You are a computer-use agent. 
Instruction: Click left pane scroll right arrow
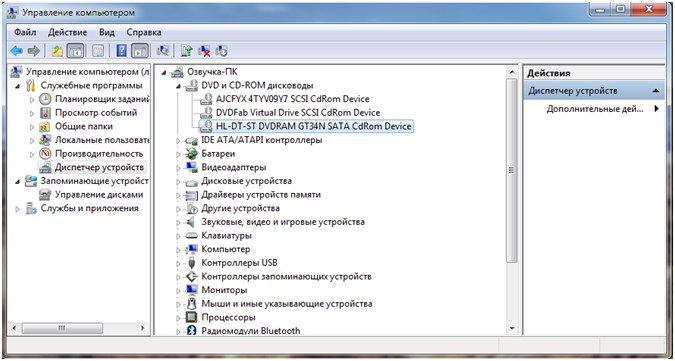pyautogui.click(x=142, y=328)
